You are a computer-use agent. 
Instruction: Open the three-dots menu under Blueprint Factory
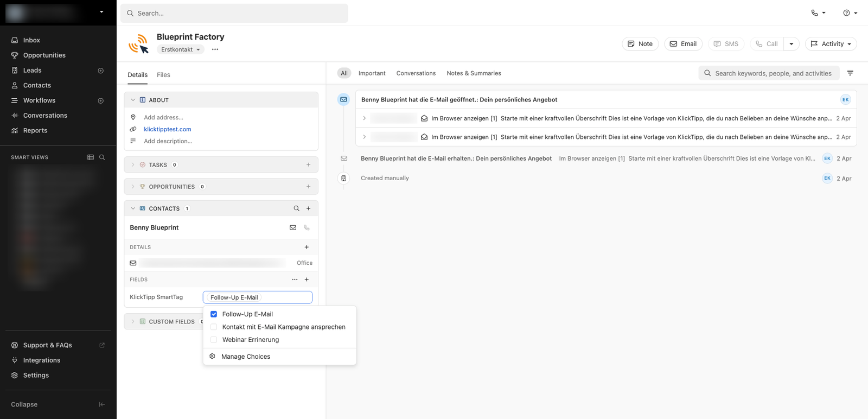pos(215,49)
